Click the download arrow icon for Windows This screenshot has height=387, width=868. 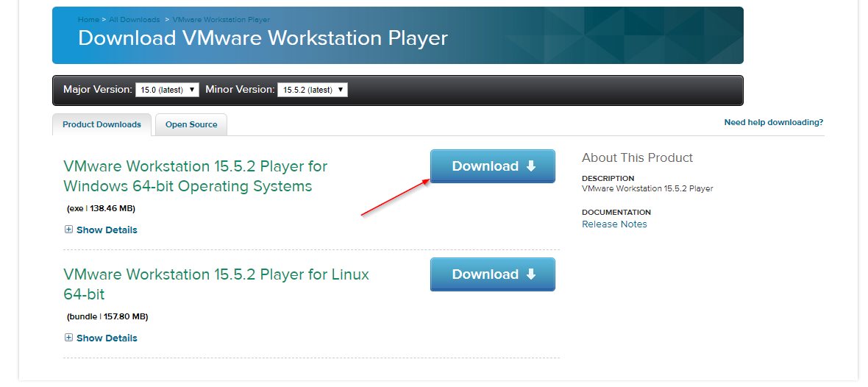[531, 166]
